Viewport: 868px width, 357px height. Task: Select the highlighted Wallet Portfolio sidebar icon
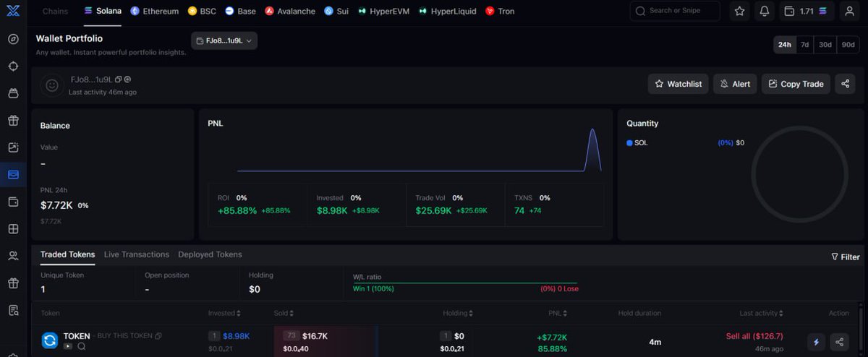point(13,174)
